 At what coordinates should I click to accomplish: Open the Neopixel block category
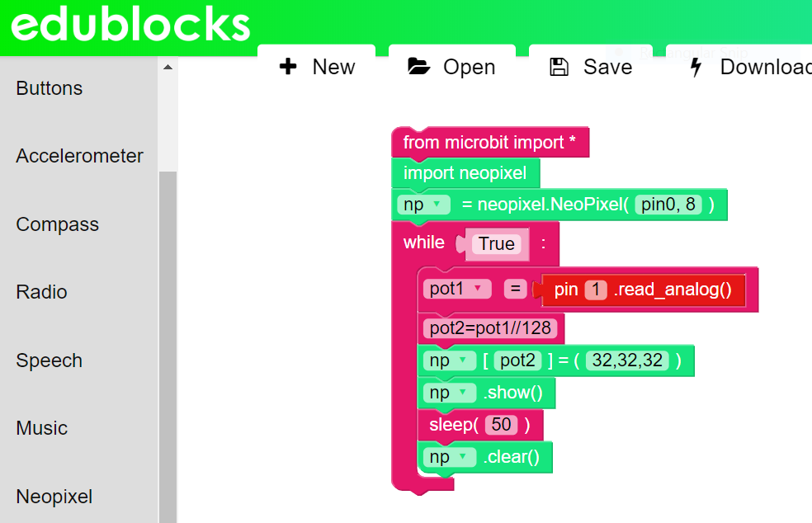click(54, 497)
